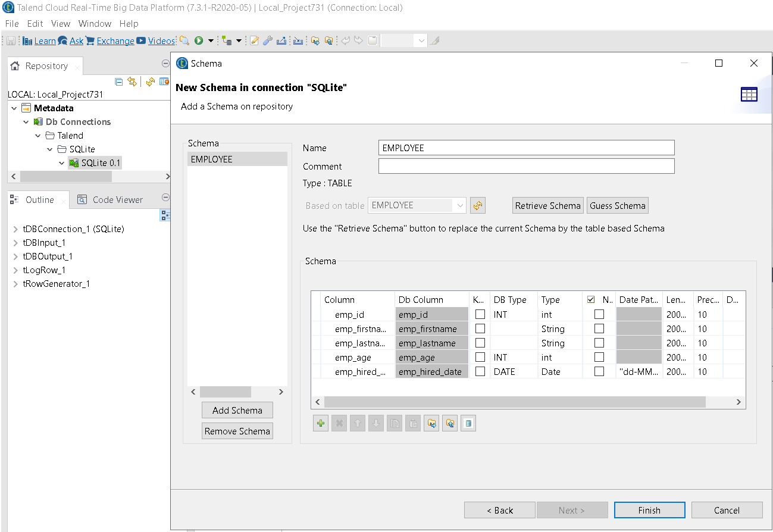Click the reset DB types icon

(468, 423)
